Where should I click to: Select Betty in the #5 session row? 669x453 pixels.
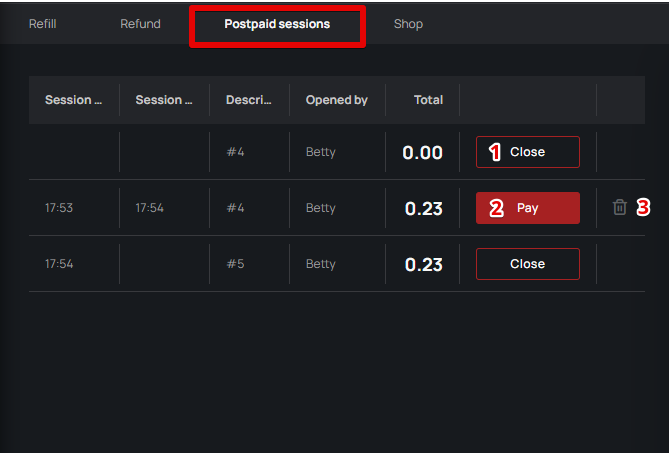coord(321,264)
